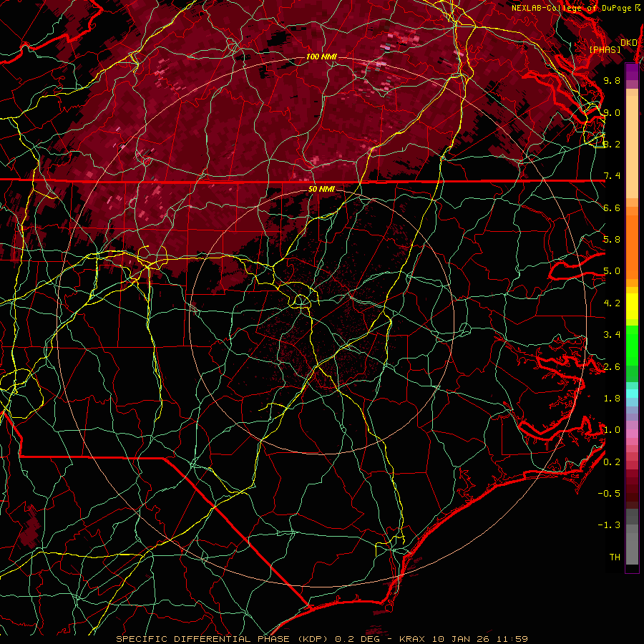The width and height of the screenshot is (644, 644).
Task: Click the "NEXLAB-College of DuPage" credit text
Action: pyautogui.click(x=573, y=8)
